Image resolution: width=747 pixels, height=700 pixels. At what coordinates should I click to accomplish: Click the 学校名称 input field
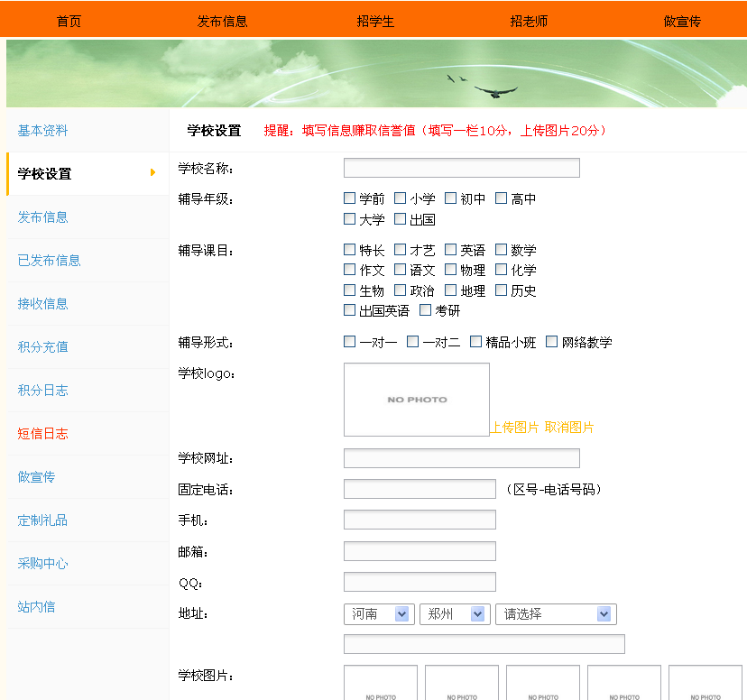click(461, 168)
